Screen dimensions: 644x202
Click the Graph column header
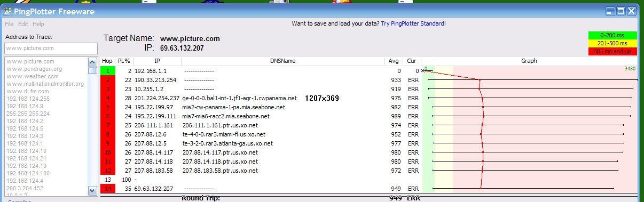point(529,61)
